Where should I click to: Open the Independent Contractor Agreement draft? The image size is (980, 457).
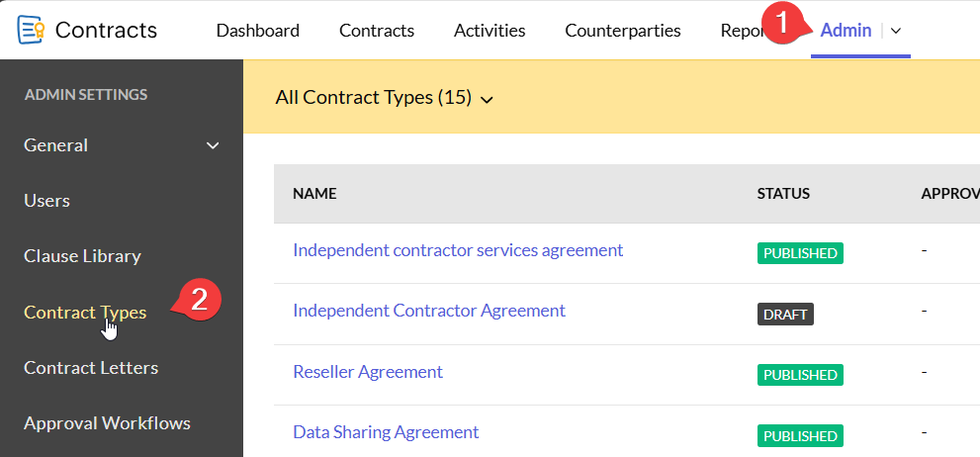coord(429,311)
